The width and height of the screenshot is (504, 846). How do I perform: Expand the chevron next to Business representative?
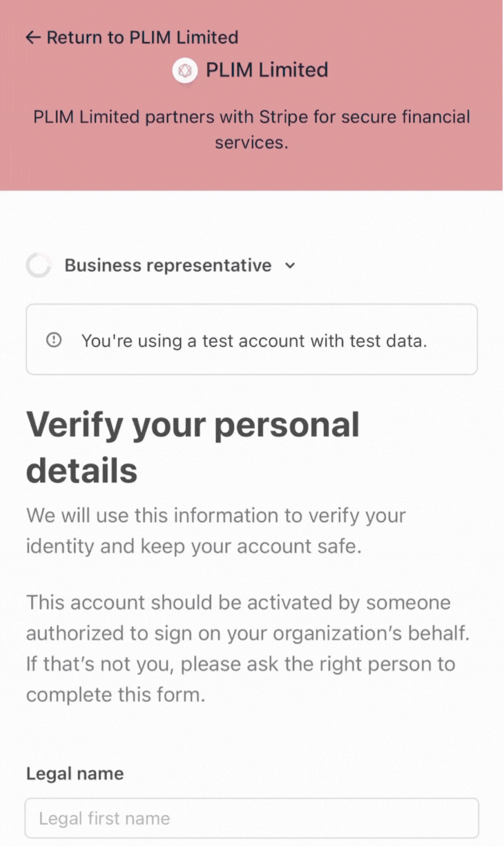click(290, 266)
